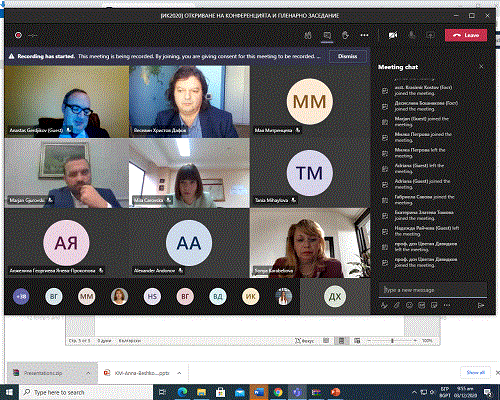Send the chat message arrow icon
Viewport: 500px width, 400px height.
click(481, 305)
